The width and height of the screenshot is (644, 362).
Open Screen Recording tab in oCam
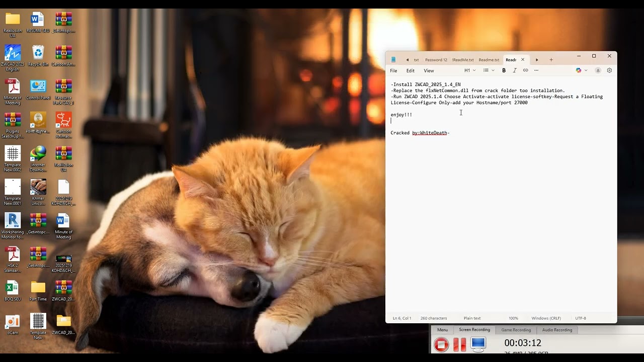coord(474,330)
